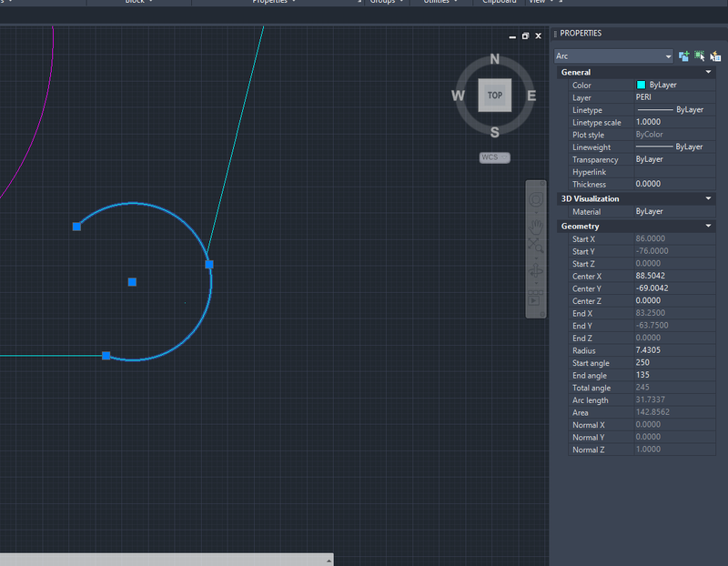Viewport: 728px width, 566px height.
Task: Select the arc's center grip point
Action: (x=132, y=282)
